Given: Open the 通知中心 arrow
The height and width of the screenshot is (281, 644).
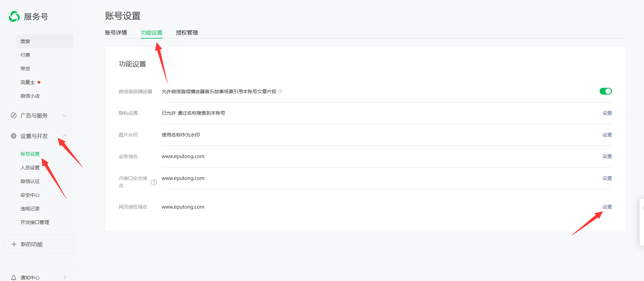Looking at the screenshot, I should (x=65, y=278).
